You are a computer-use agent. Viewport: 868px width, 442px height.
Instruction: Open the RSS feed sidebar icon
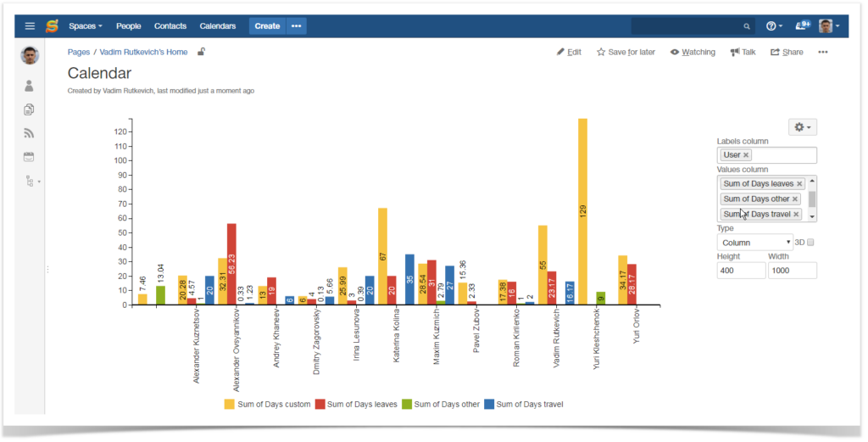(x=30, y=133)
